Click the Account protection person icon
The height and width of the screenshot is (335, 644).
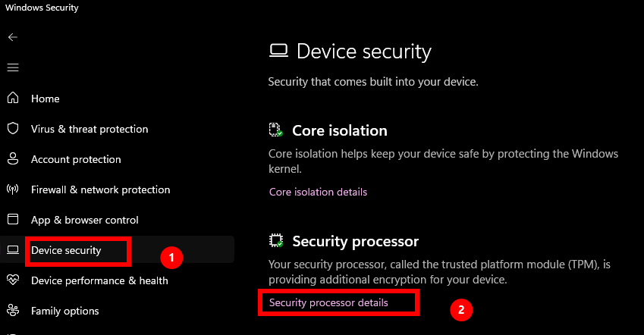tap(13, 159)
